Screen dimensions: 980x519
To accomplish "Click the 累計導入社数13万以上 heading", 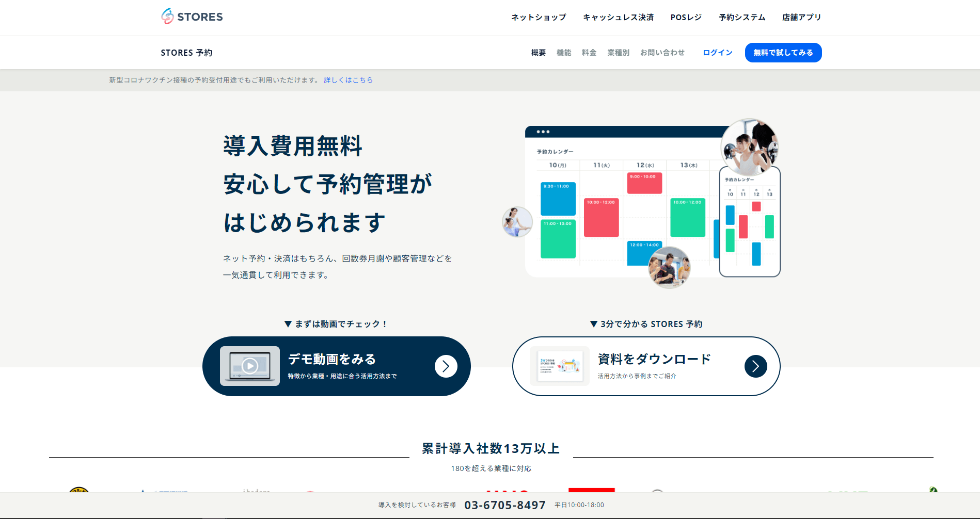I will (491, 448).
